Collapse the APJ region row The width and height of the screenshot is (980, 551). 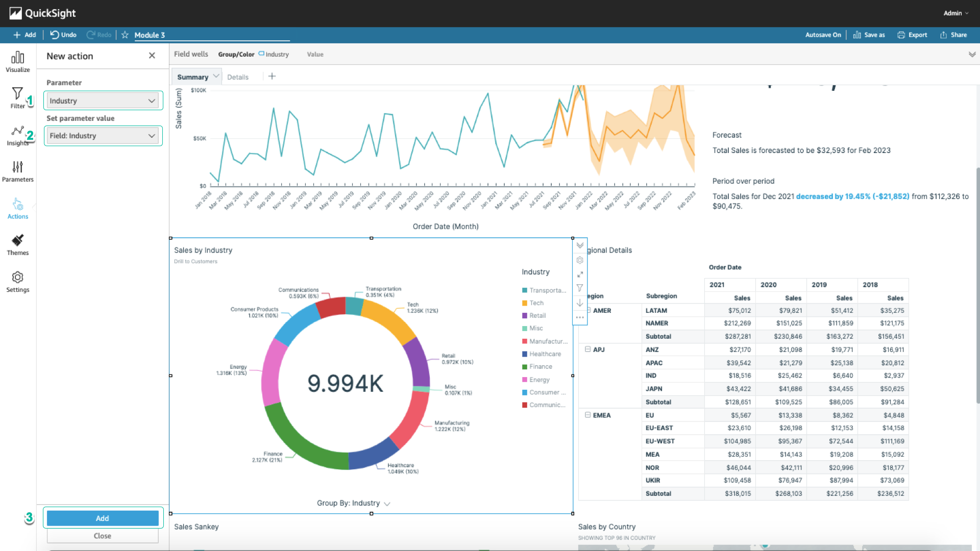[587, 349]
